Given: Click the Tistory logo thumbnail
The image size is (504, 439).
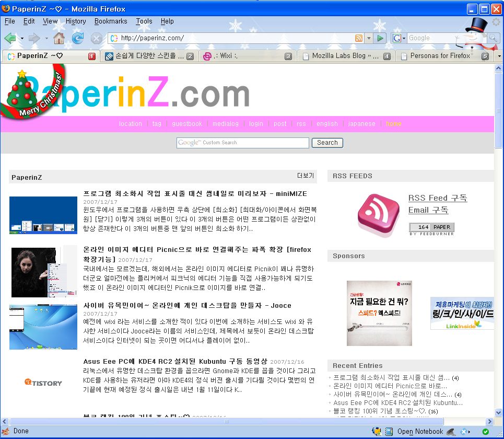Looking at the screenshot, I should [x=43, y=383].
